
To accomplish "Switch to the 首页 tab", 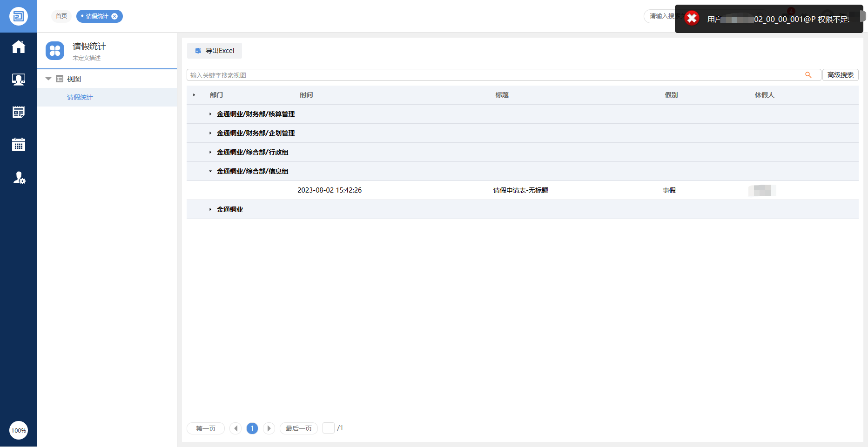I will (x=61, y=16).
